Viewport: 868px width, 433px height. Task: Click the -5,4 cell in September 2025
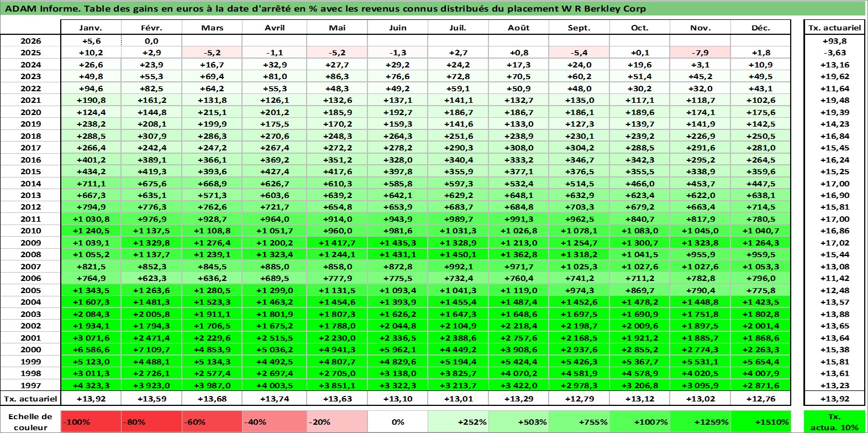coord(579,53)
